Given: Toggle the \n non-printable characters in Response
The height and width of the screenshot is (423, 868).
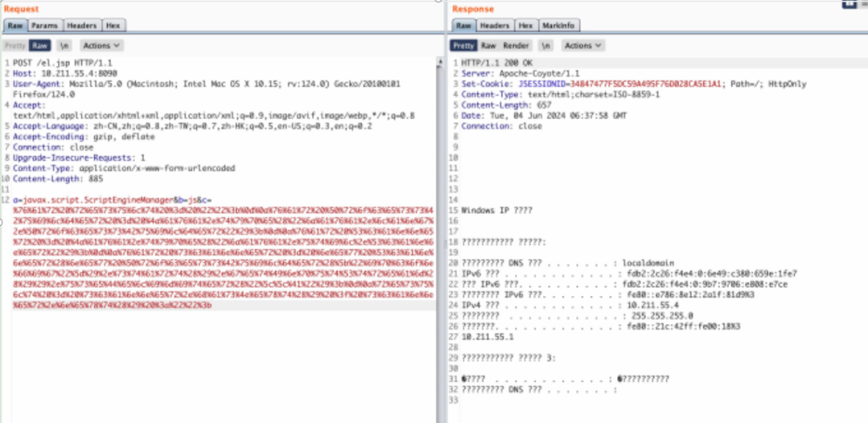Looking at the screenshot, I should (x=546, y=46).
